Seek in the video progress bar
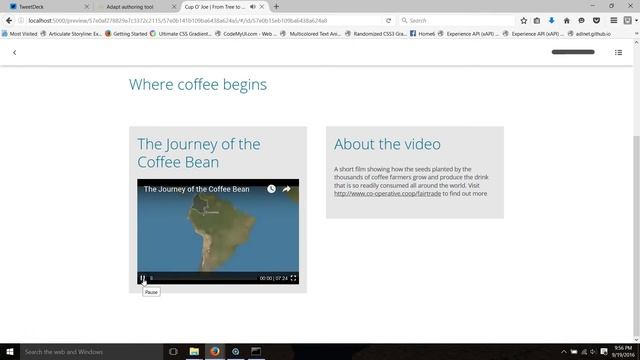This screenshot has height=360, width=640. (204, 278)
